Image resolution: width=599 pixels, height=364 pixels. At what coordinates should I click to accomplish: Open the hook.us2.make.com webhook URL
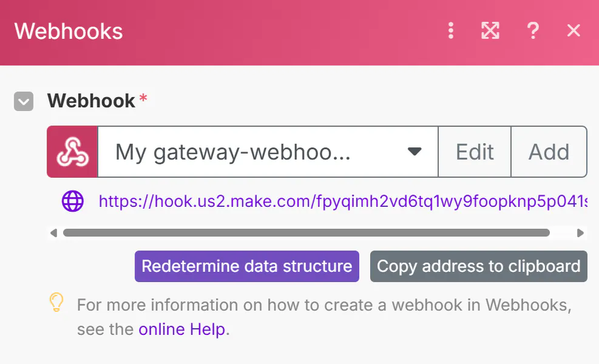[343, 201]
